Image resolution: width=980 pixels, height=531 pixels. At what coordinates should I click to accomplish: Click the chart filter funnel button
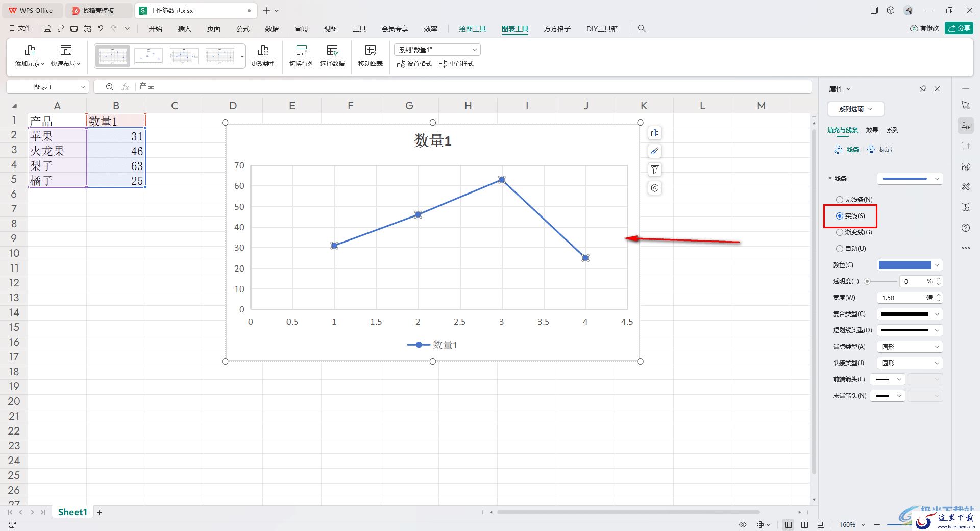(654, 170)
